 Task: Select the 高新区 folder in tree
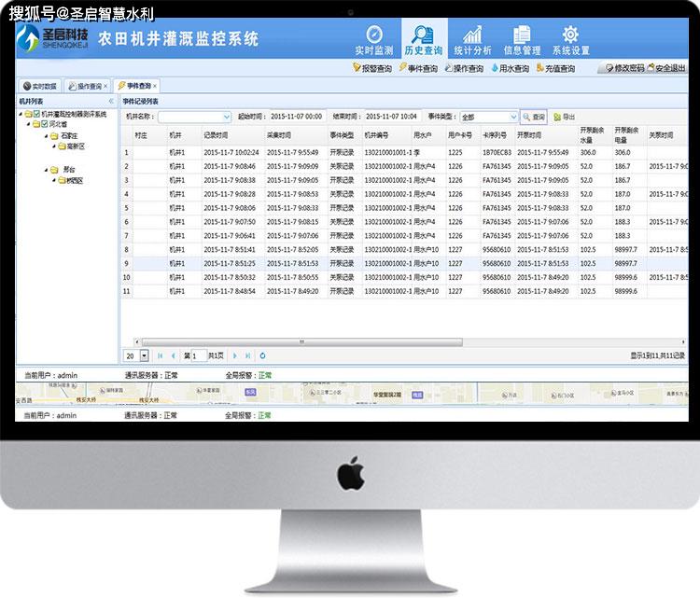pyautogui.click(x=72, y=146)
